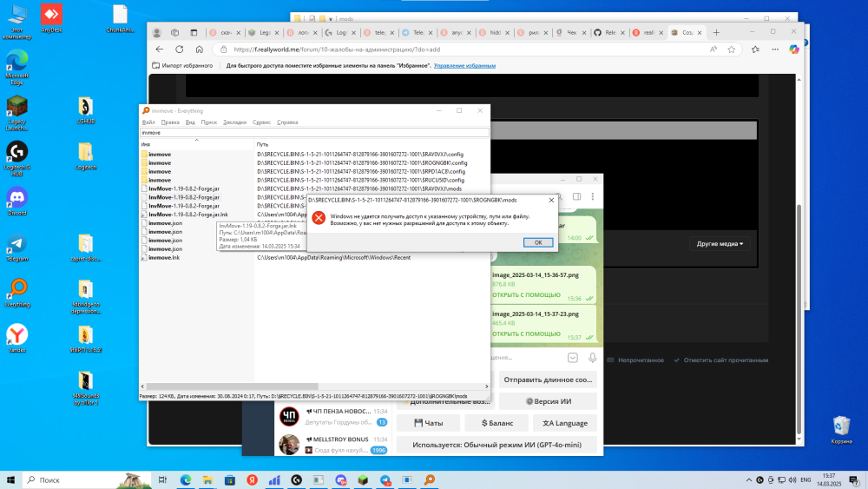Open the Legacy Launcher desktop icon

click(17, 113)
